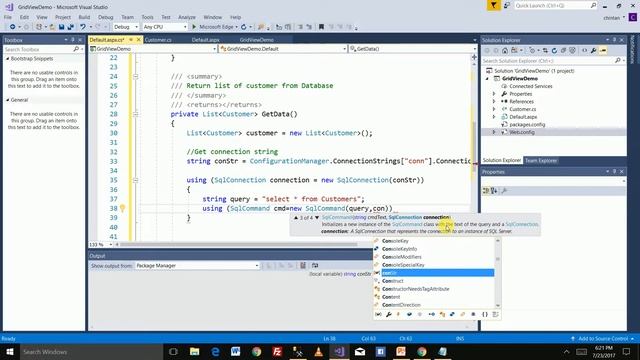This screenshot has width=640, height=360.
Task: Launch Microsoft Edge from the taskbar
Action: coord(215,351)
